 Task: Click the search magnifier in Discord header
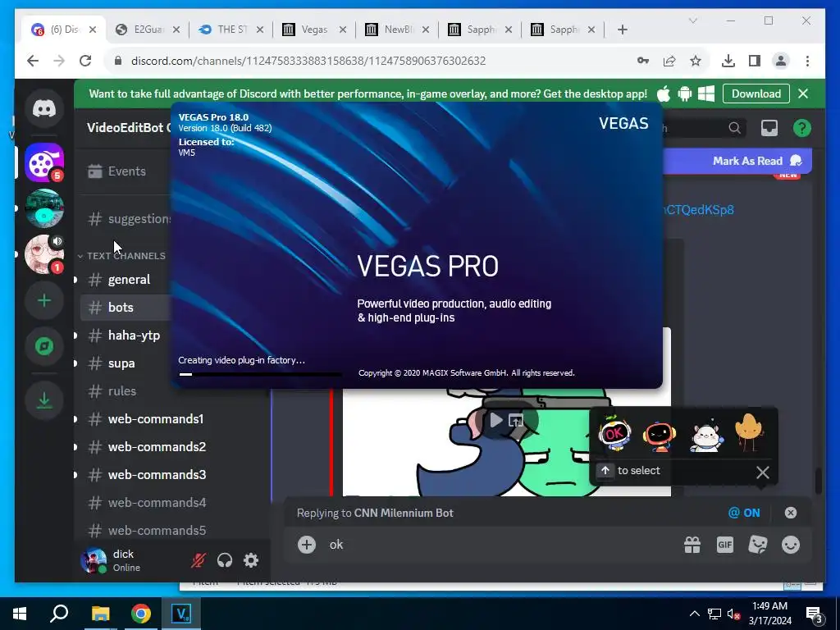point(734,128)
